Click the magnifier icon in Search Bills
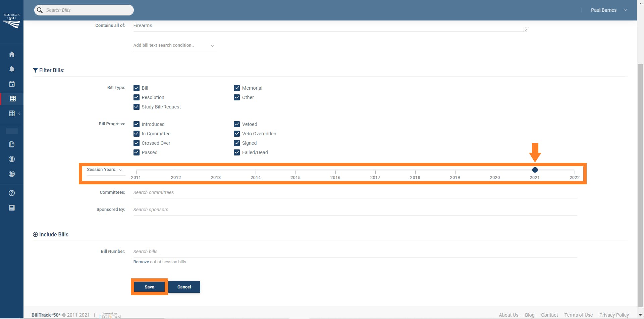This screenshot has height=319, width=644. point(40,10)
